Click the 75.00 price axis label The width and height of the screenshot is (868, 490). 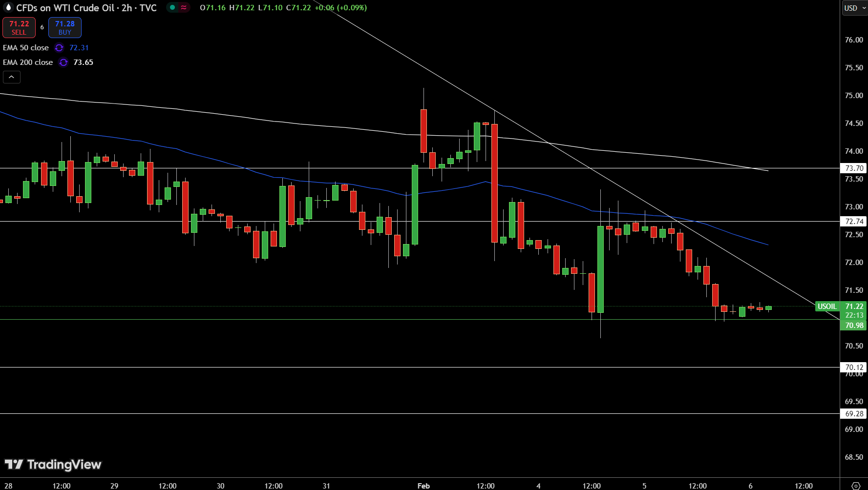tap(854, 96)
